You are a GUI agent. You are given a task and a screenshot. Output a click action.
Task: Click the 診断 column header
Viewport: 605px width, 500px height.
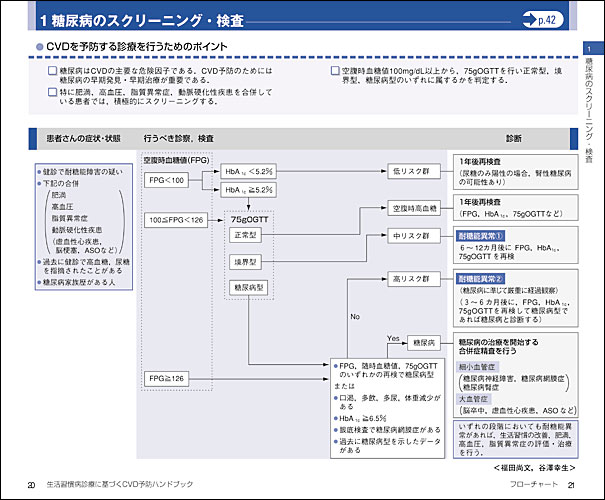point(513,137)
